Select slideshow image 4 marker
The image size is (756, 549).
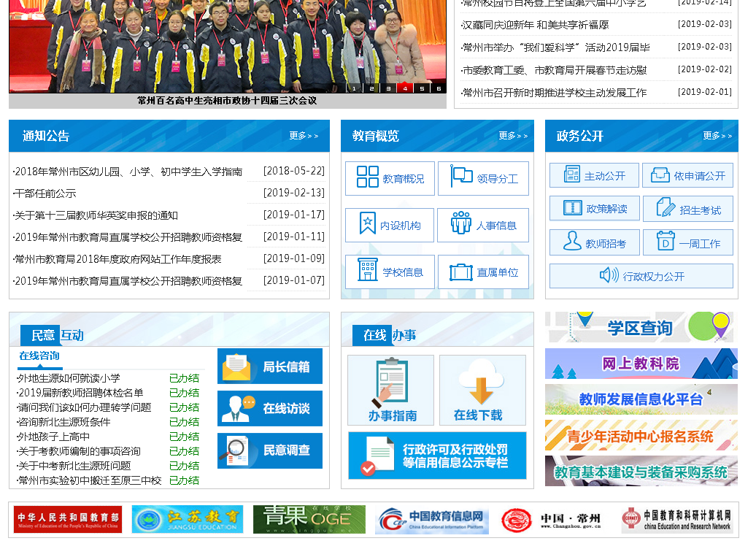(405, 88)
